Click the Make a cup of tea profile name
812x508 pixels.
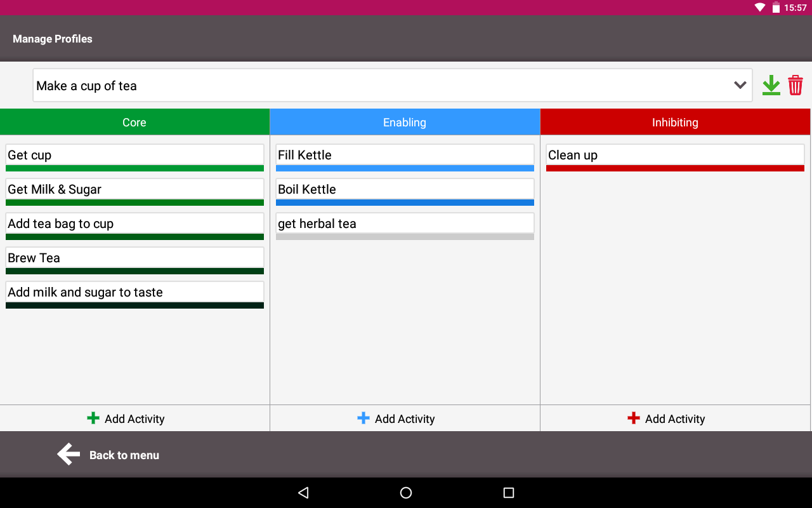[86, 86]
